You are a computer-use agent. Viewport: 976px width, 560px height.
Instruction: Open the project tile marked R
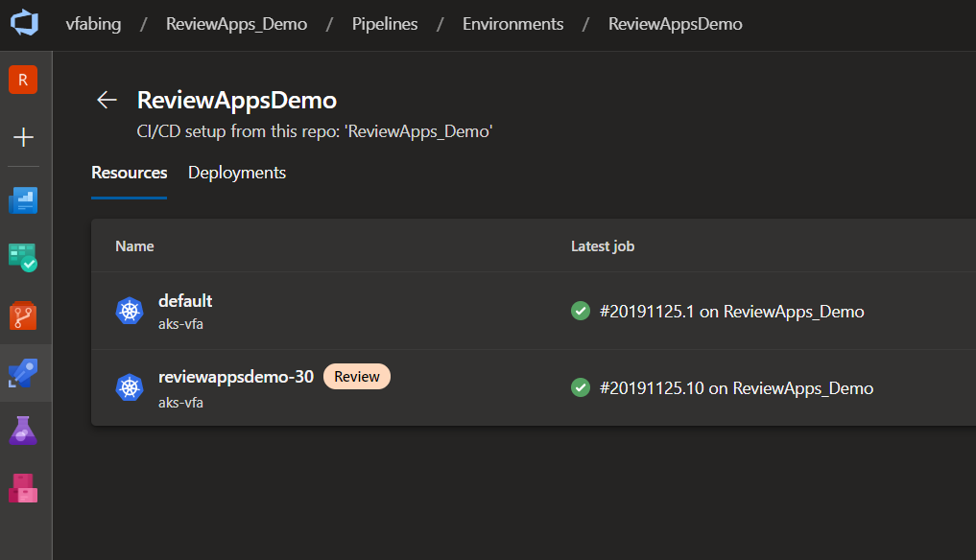(23, 80)
